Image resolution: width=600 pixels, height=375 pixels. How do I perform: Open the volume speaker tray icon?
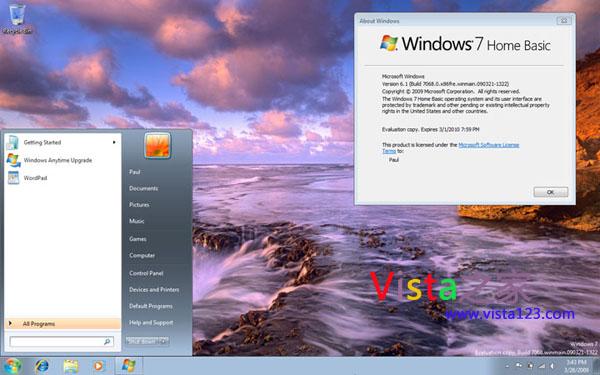[x=552, y=366]
